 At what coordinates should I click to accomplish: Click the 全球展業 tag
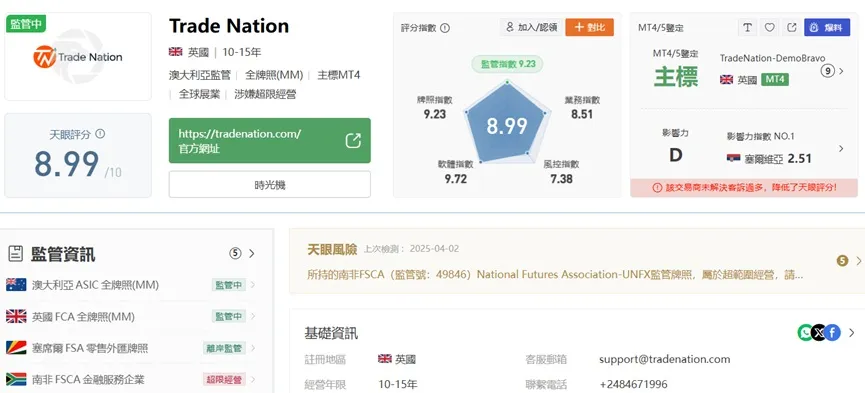pos(199,94)
